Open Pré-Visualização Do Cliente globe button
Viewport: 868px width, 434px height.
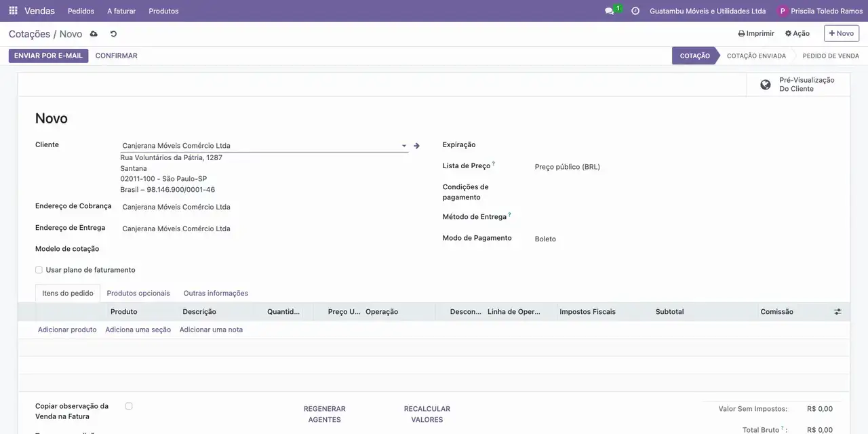[x=798, y=84]
